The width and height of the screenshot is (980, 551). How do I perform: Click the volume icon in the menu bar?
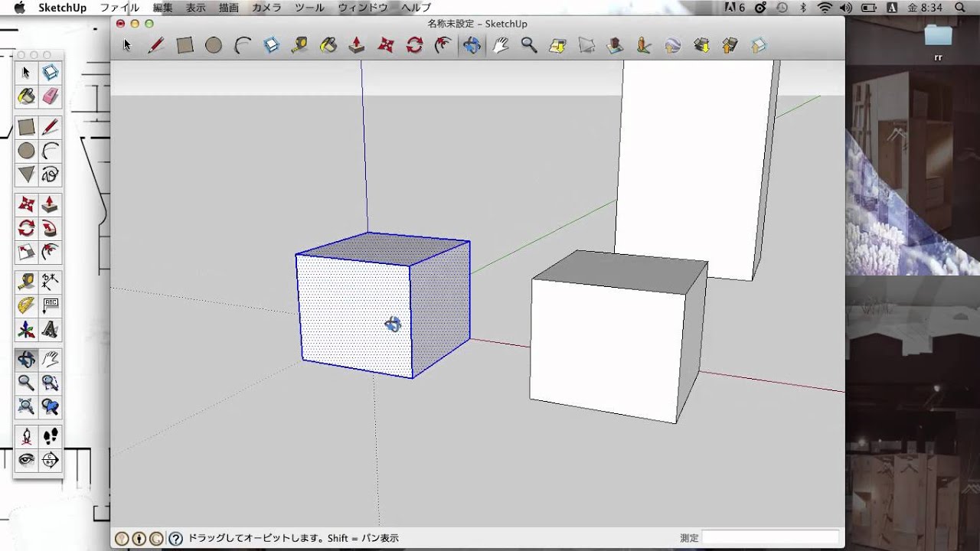coord(847,8)
